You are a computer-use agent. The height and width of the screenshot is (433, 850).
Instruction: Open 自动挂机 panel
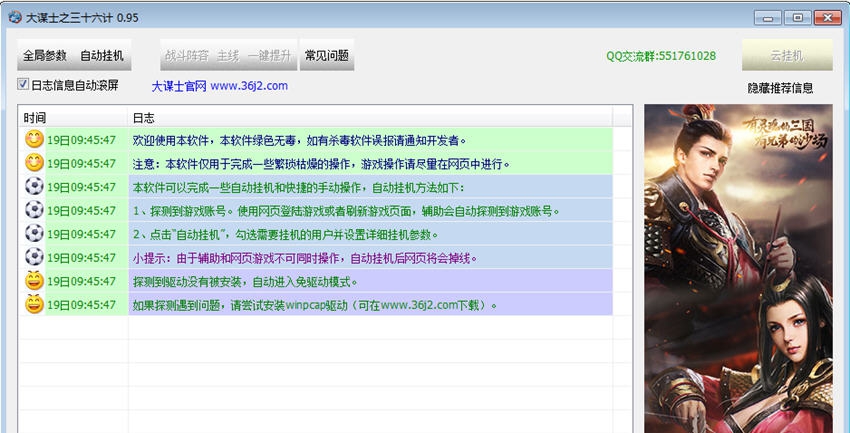coord(102,55)
